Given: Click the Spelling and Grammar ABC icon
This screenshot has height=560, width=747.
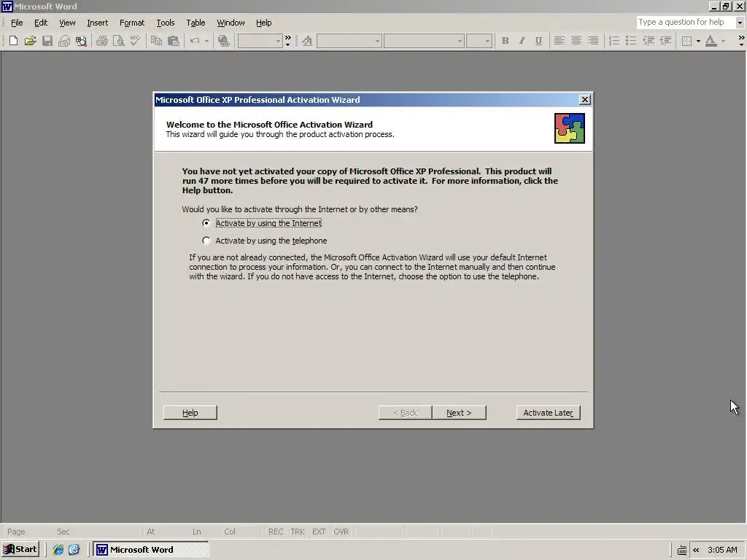Looking at the screenshot, I should (135, 41).
